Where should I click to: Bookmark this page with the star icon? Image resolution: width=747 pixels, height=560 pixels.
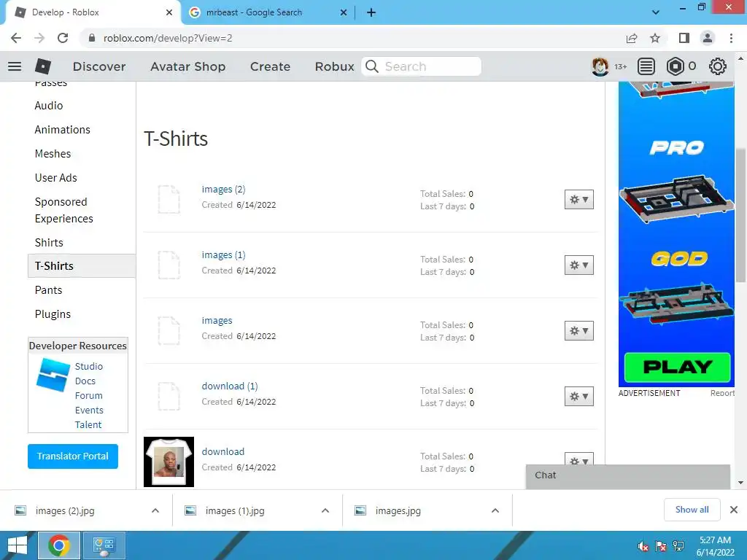[x=655, y=38]
